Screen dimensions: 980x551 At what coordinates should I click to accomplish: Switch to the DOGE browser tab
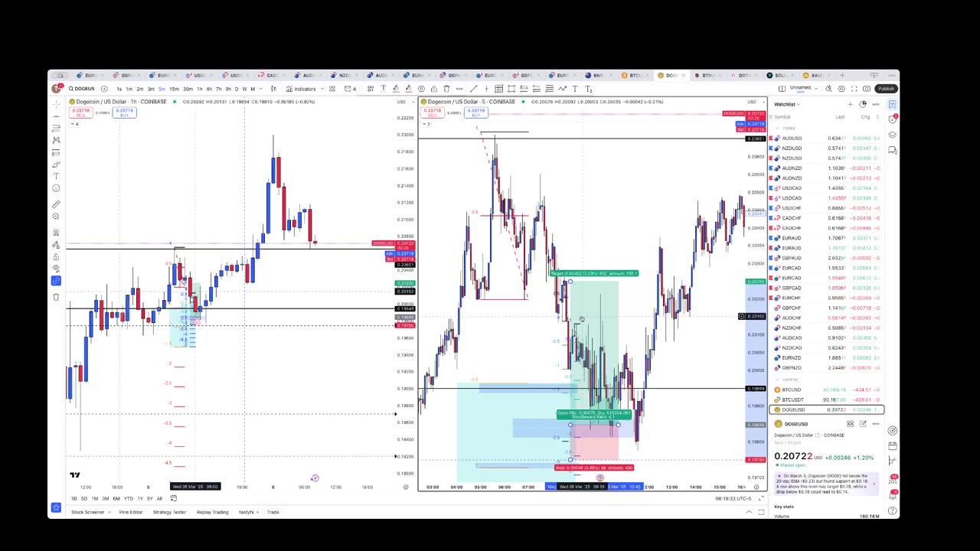[671, 75]
